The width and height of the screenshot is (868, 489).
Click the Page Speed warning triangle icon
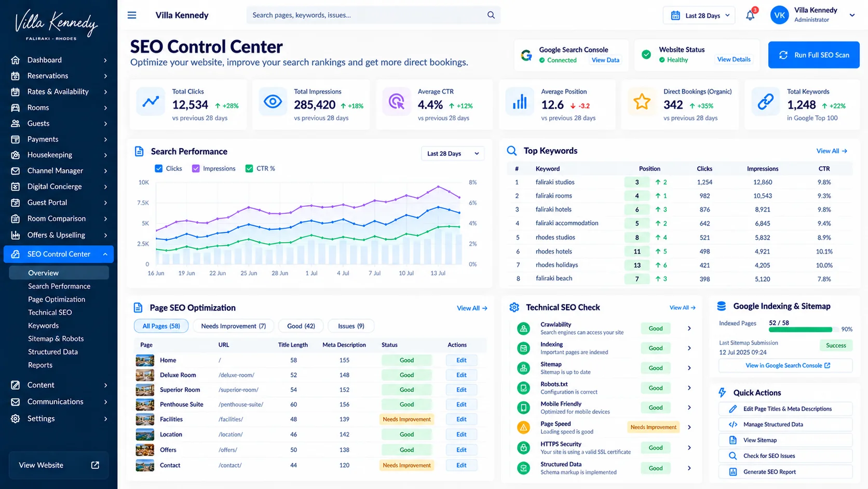pyautogui.click(x=523, y=428)
